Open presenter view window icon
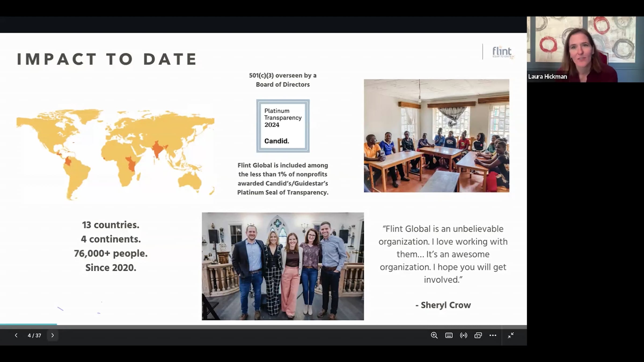Screen dimensions: 644x362 click(x=478, y=335)
